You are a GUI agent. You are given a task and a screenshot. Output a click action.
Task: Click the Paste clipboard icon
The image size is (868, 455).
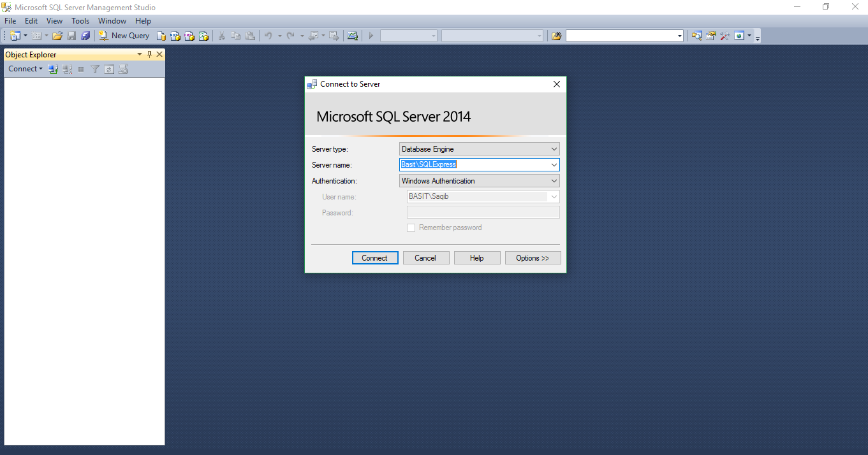pyautogui.click(x=250, y=36)
